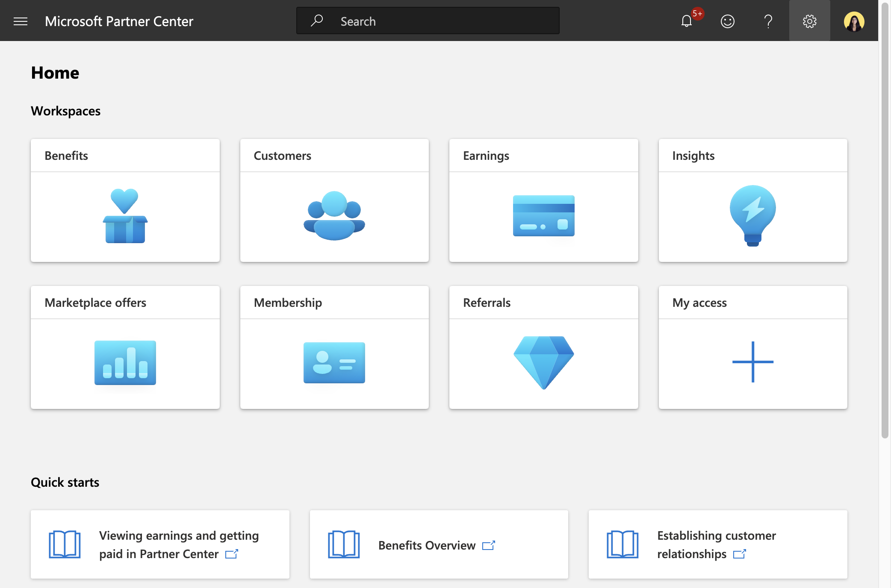
Task: Open the user profile avatar
Action: (x=854, y=21)
